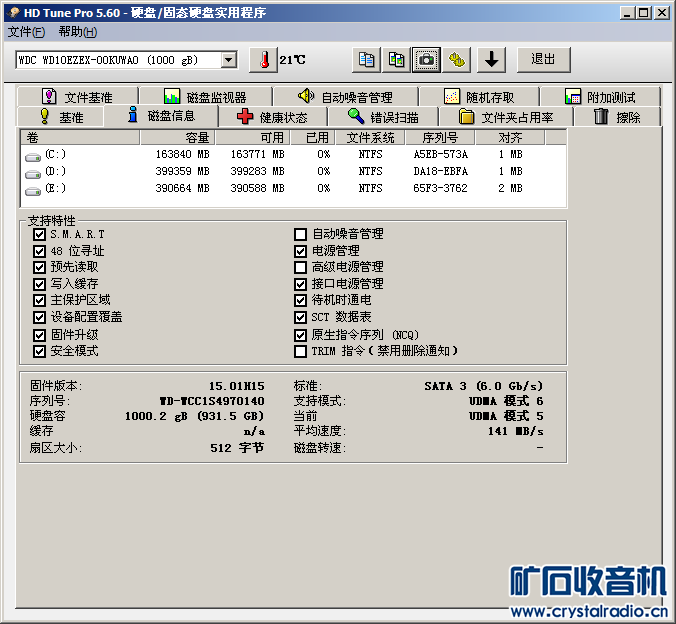Viewport: 676px width, 624px height.
Task: Open the drive selection dropdown
Action: [x=229, y=60]
